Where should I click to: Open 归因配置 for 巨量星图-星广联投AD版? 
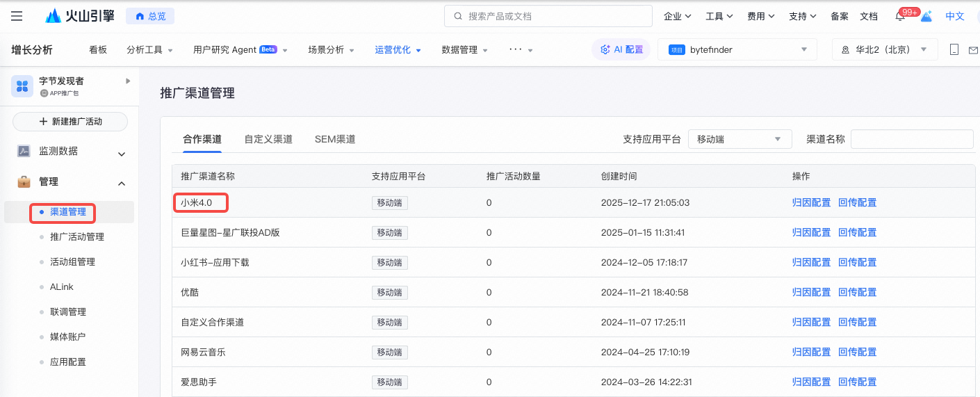coord(811,232)
